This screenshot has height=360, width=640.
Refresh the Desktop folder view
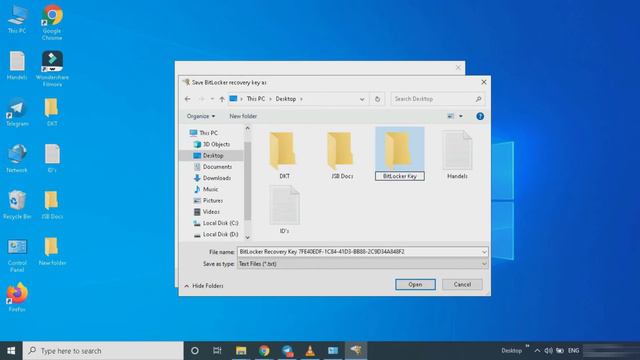click(377, 99)
